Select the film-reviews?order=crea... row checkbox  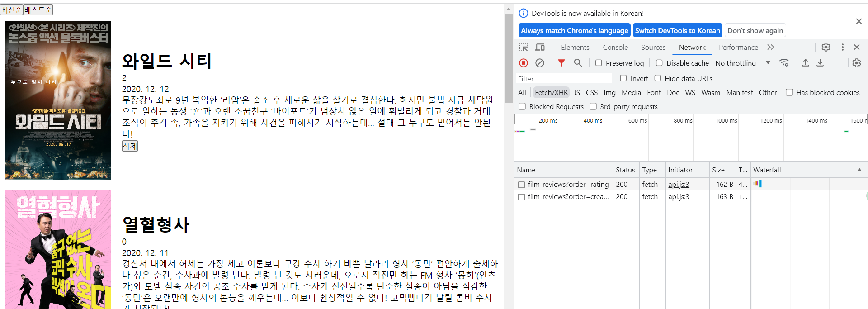(x=522, y=197)
